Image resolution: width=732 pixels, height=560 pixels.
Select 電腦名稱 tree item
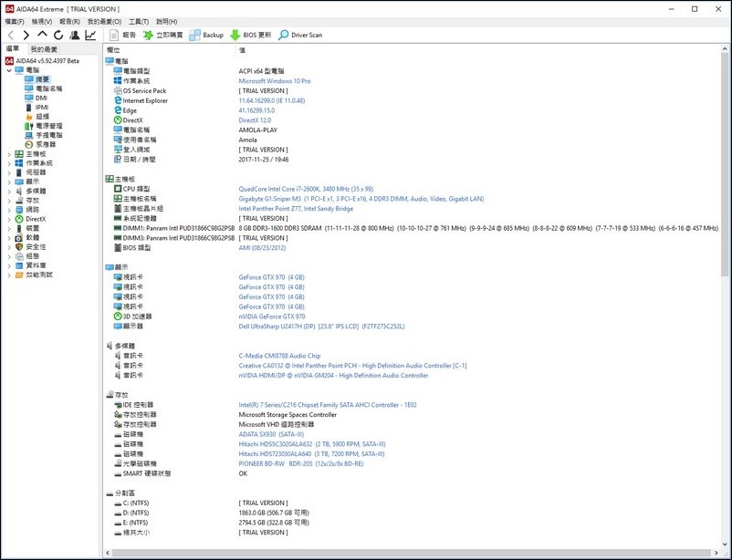[x=49, y=88]
